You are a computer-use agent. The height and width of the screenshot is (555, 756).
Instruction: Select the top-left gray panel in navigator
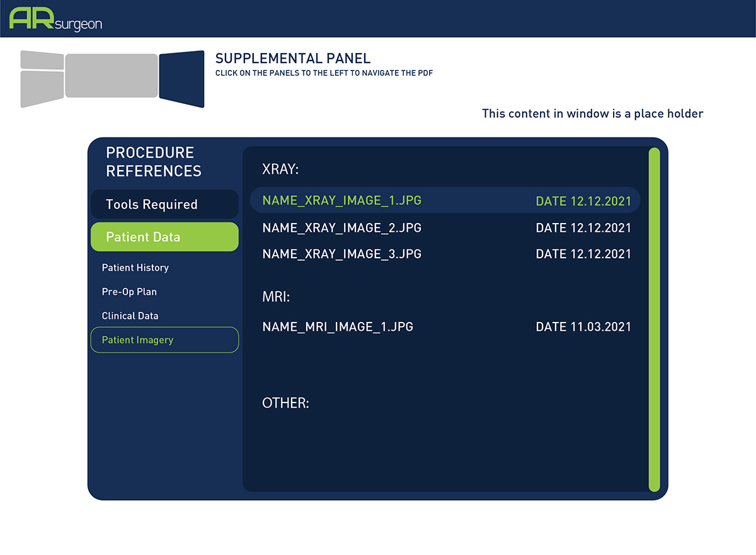pos(42,60)
